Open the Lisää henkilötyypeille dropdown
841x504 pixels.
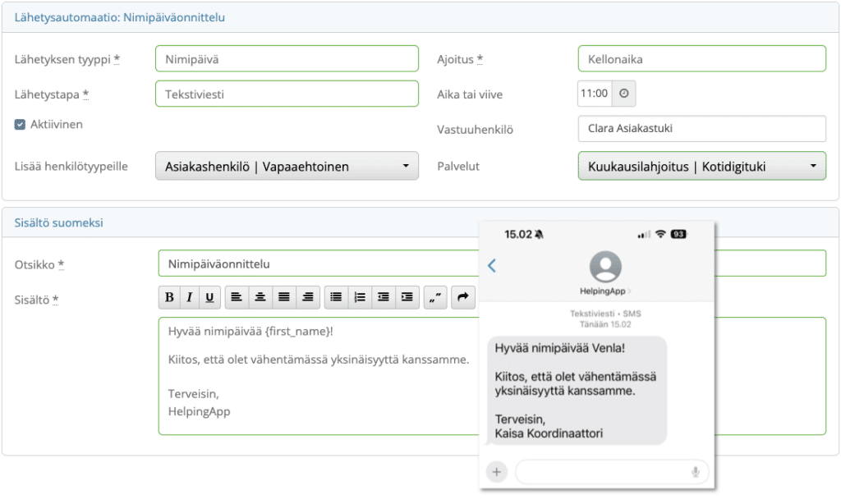click(x=287, y=167)
